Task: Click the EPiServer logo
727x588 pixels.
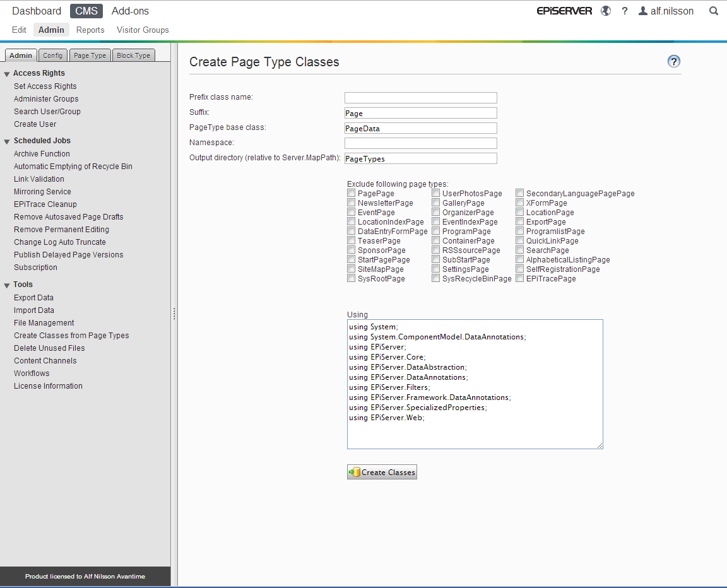Action: (x=564, y=11)
